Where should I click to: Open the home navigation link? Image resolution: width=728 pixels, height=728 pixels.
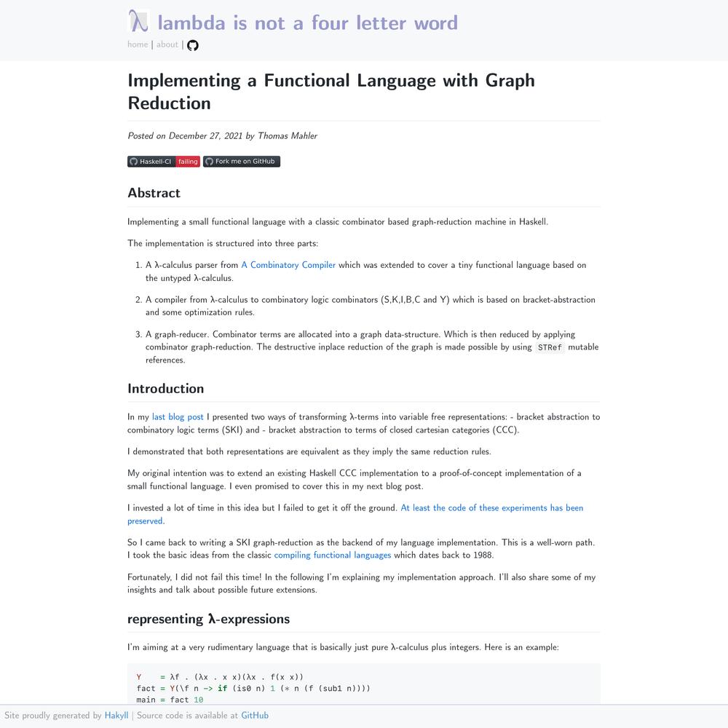click(138, 44)
